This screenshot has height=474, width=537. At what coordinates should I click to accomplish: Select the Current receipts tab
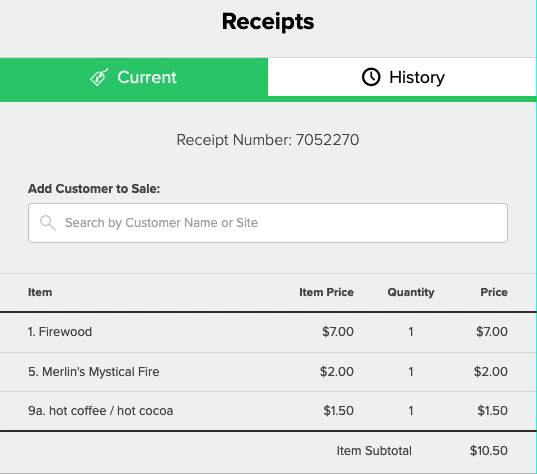point(134,77)
